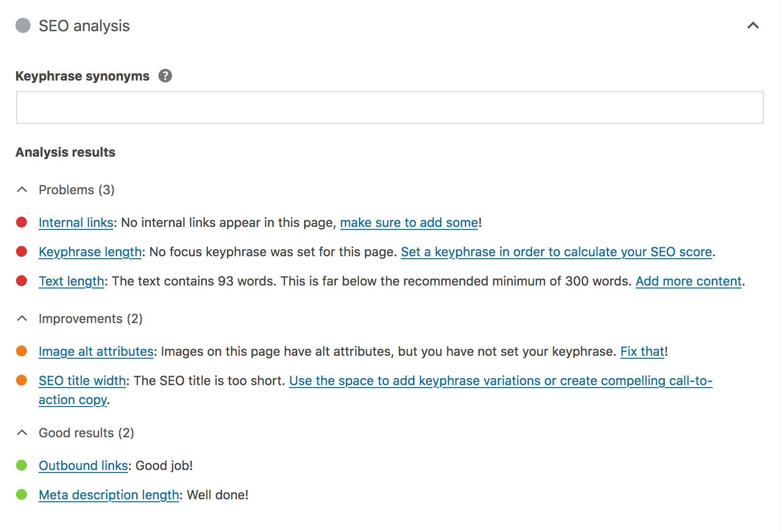Open the 'Set a keyphrase' link
781x532 pixels.
pyautogui.click(x=556, y=251)
